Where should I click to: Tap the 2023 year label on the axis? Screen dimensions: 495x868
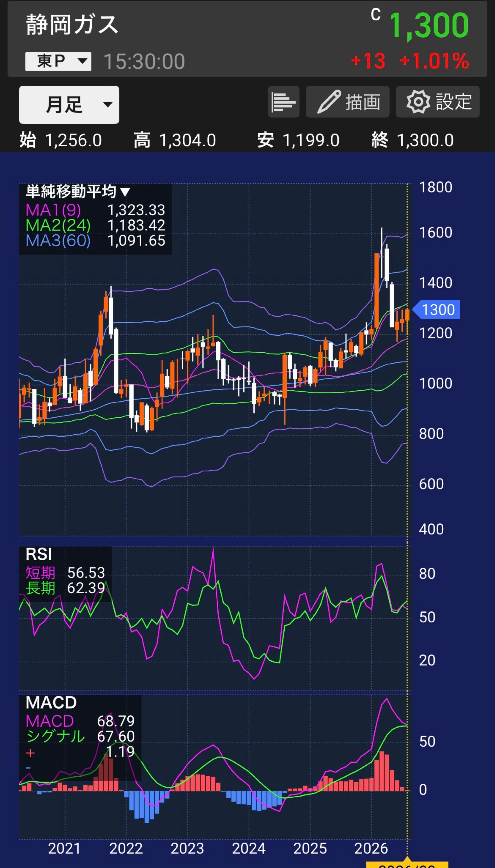[187, 848]
